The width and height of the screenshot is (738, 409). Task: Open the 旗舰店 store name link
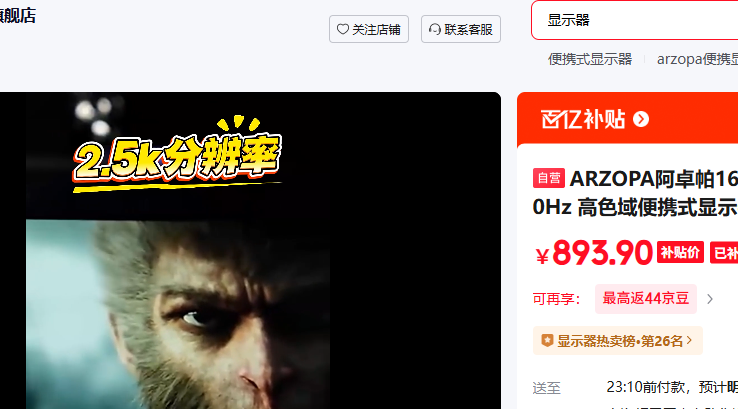coord(18,16)
